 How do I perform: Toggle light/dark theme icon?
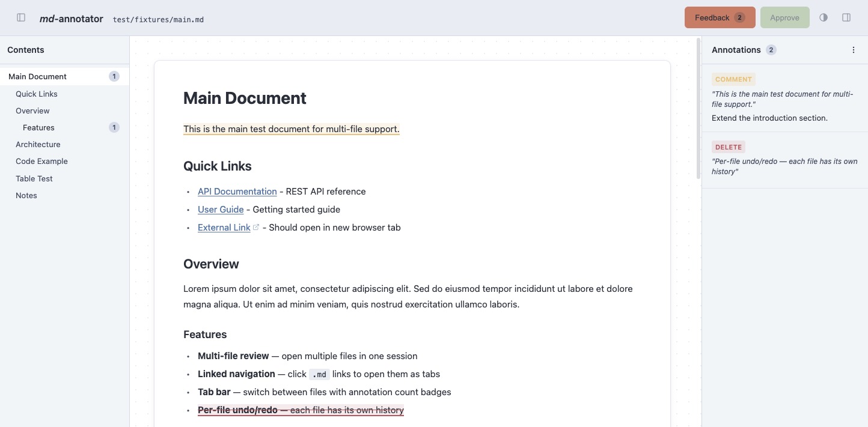tap(824, 17)
